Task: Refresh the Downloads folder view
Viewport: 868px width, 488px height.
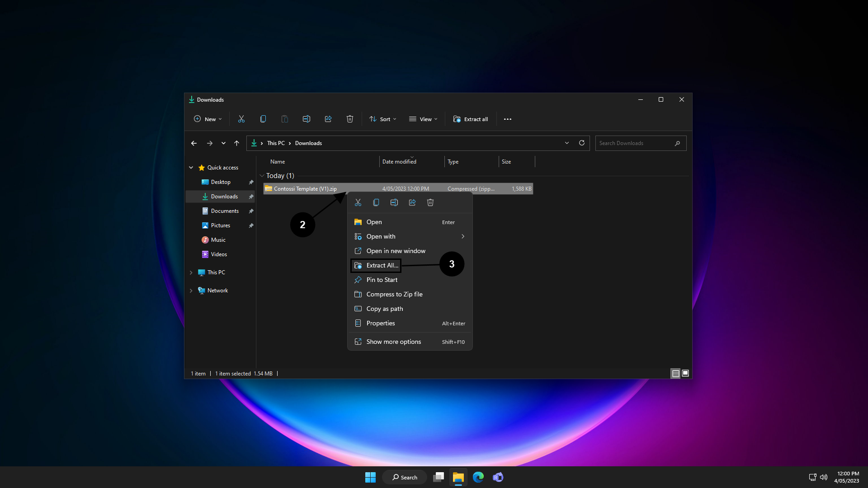Action: (x=582, y=143)
